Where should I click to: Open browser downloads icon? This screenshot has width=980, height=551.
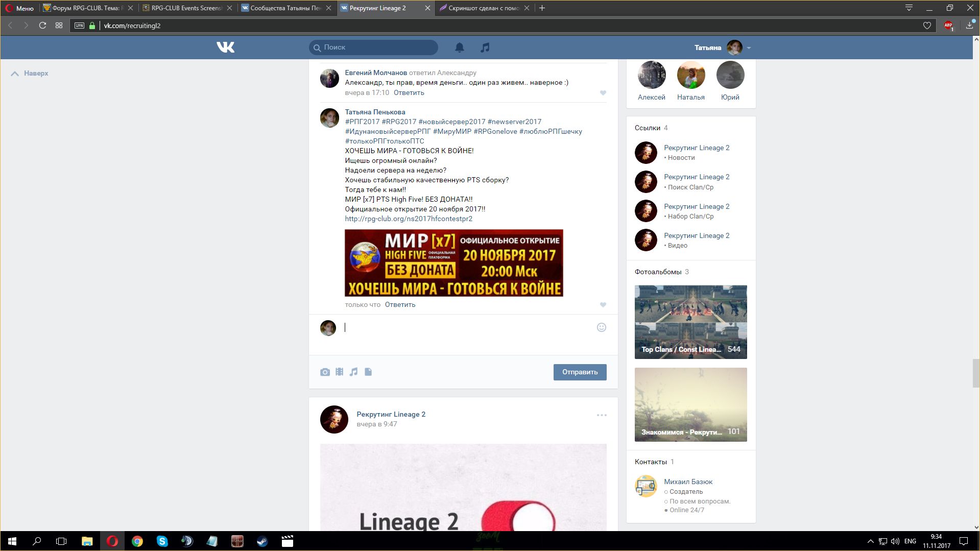coord(969,26)
